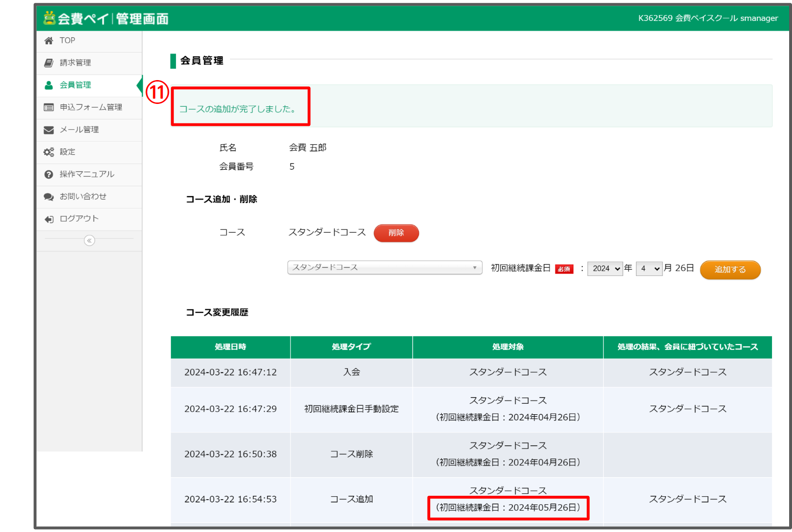Screen dimensions: 792x532
Task: Open 請求管理 in the sidebar menu
Action: 75,63
